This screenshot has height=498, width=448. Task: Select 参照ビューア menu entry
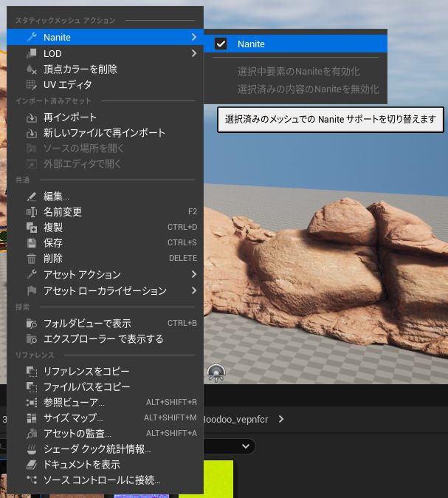click(74, 402)
